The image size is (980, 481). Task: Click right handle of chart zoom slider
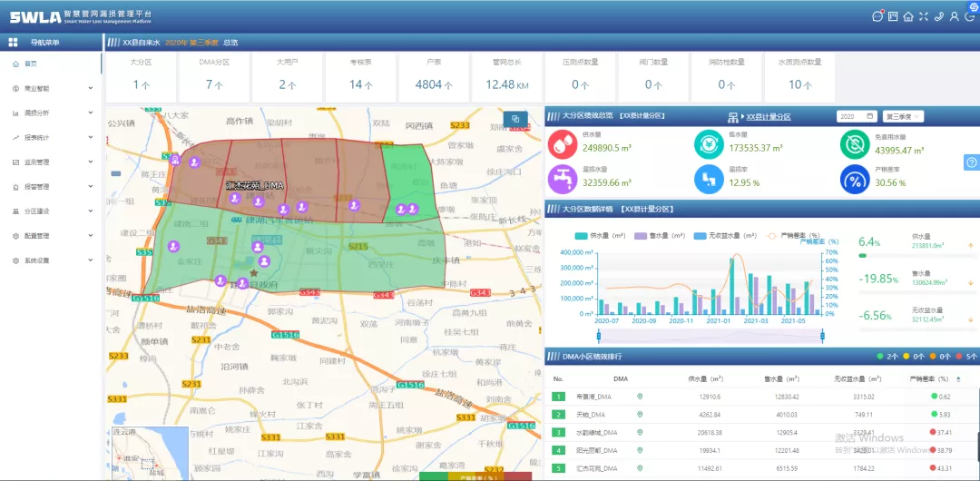822,337
